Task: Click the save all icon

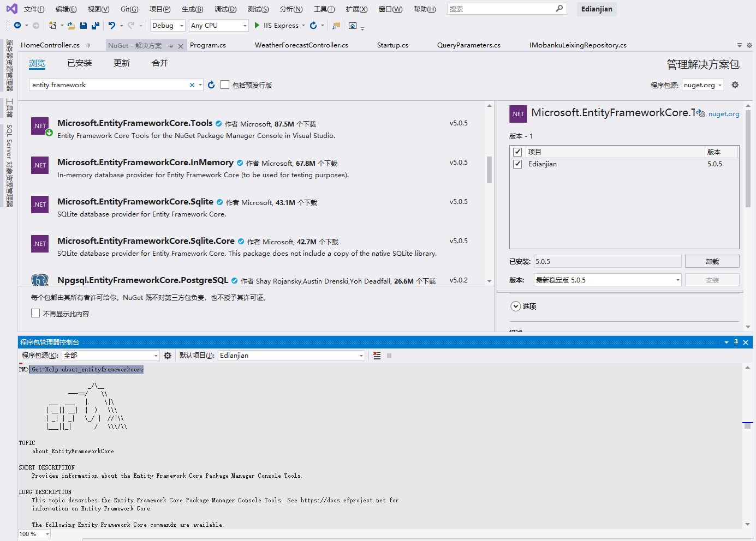Action: (96, 26)
